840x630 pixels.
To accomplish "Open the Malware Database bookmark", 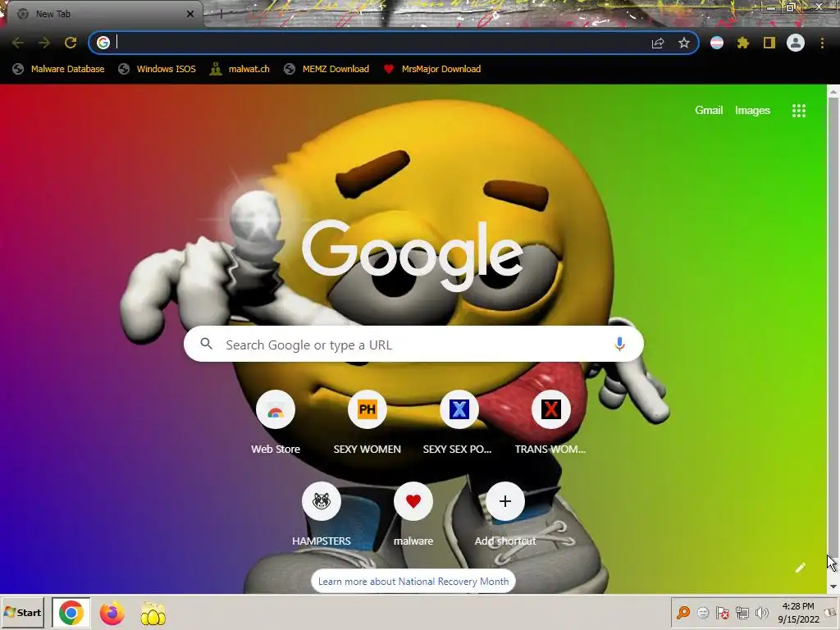I will click(x=59, y=69).
